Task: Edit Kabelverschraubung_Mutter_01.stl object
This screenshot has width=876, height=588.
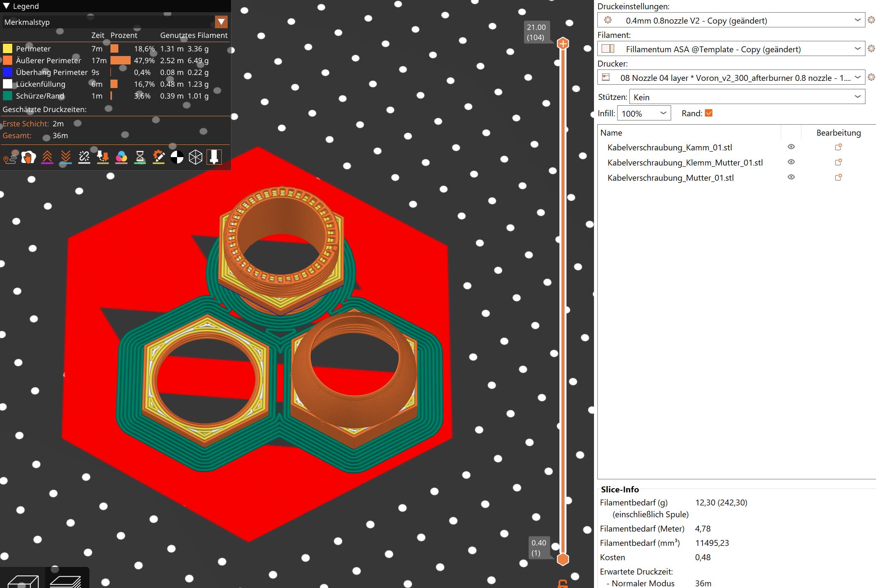Action: pyautogui.click(x=838, y=177)
